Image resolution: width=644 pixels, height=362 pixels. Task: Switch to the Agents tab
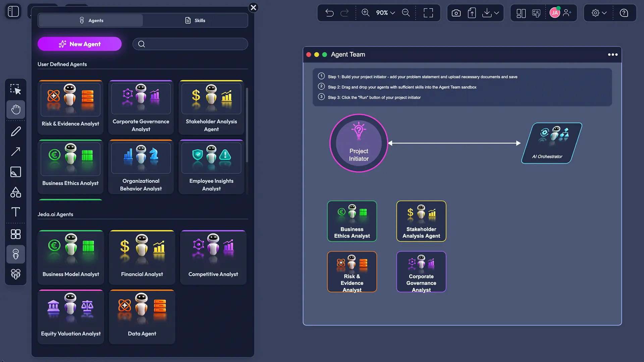click(91, 20)
